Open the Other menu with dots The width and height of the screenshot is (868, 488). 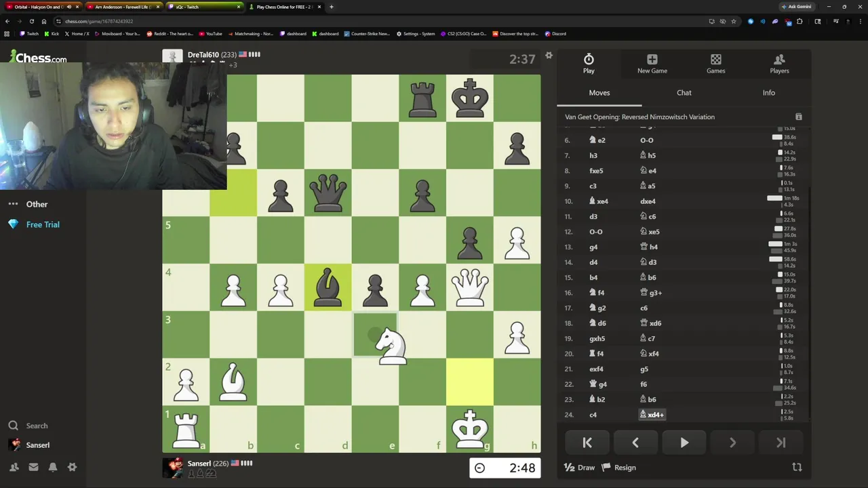pos(28,204)
